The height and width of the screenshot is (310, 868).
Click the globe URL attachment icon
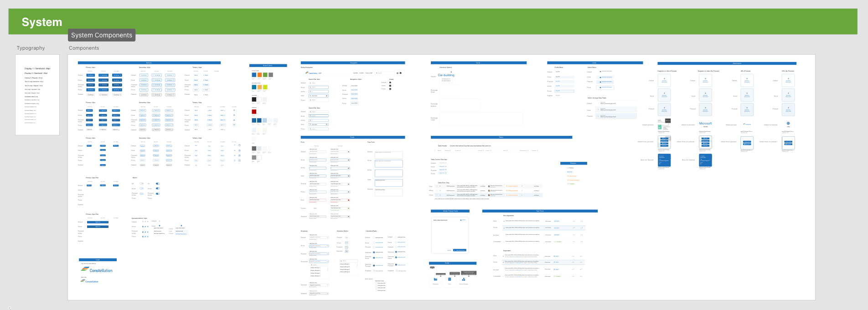coord(788,123)
